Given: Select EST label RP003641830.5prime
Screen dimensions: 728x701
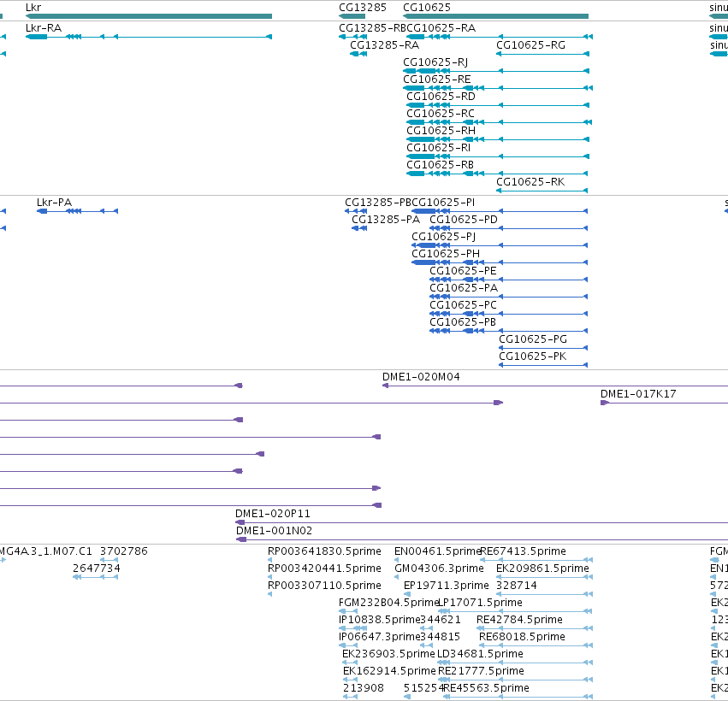Looking at the screenshot, I should [324, 551].
